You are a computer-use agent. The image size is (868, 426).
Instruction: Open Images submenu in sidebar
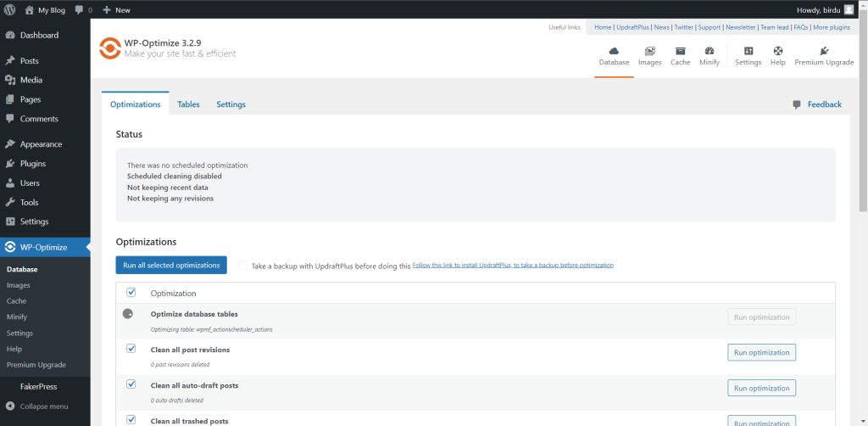(x=19, y=285)
